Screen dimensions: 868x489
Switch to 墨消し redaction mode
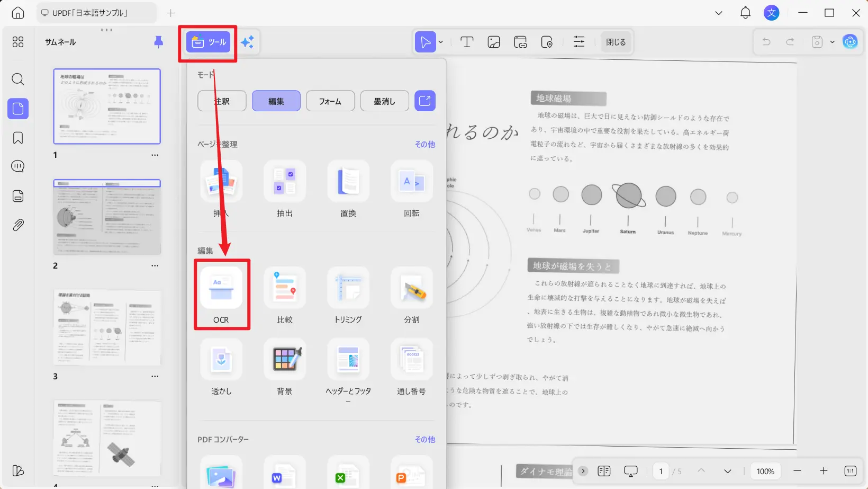click(x=384, y=100)
